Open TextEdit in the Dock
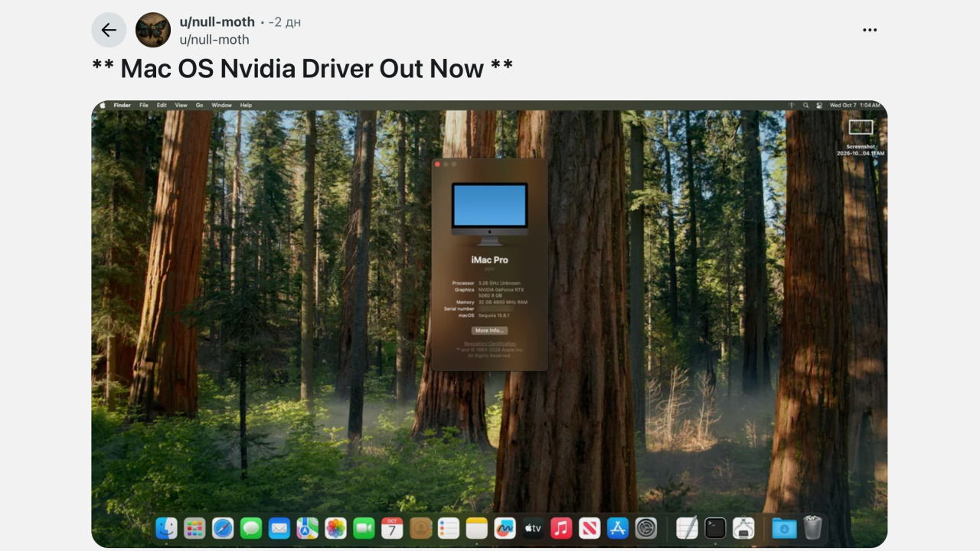This screenshot has width=980, height=551. coord(687,528)
